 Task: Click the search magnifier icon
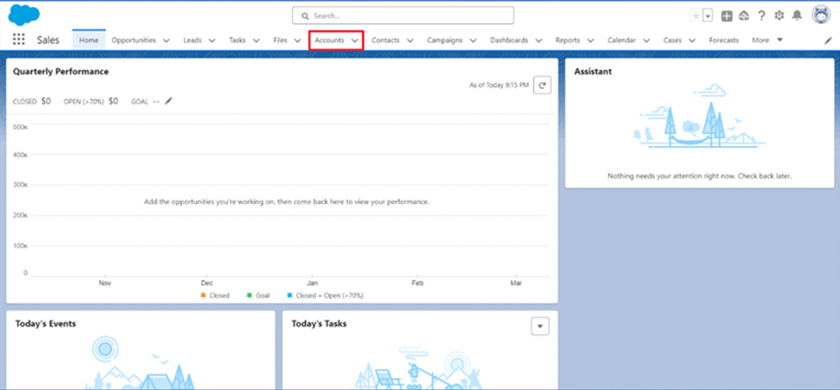tap(305, 16)
